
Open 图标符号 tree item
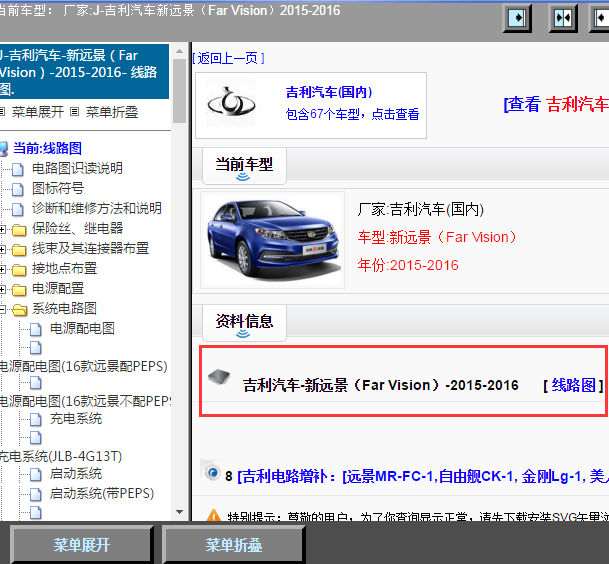pyautogui.click(x=58, y=188)
